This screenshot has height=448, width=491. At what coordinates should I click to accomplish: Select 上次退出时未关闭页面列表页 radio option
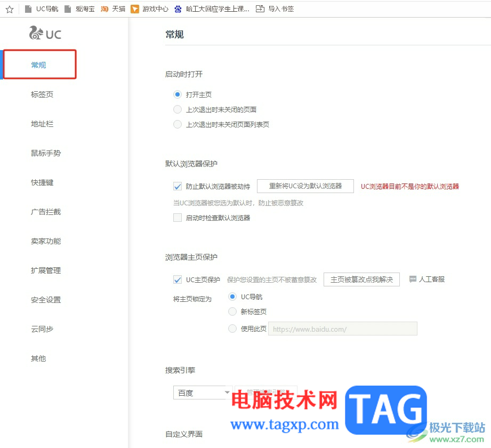click(178, 124)
